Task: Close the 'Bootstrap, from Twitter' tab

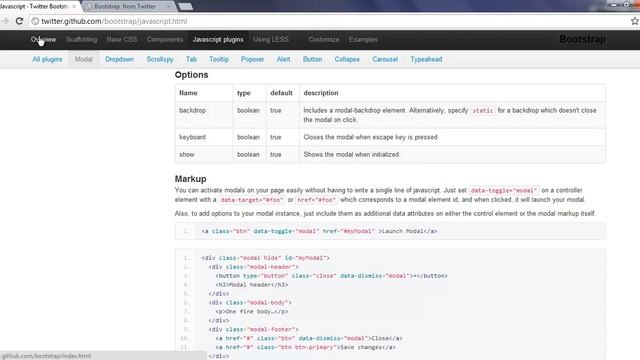Action: [169, 7]
